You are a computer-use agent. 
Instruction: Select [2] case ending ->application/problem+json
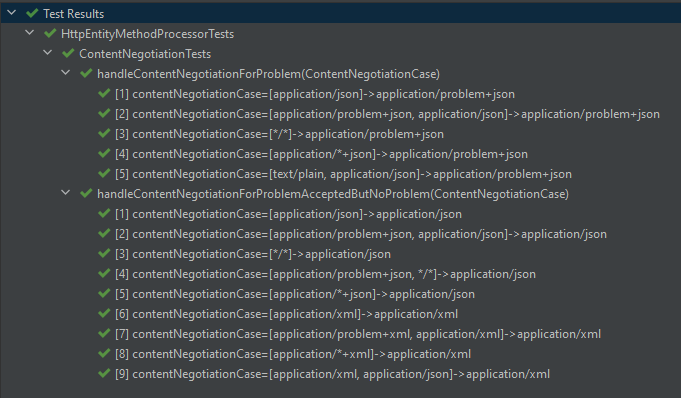click(x=387, y=114)
